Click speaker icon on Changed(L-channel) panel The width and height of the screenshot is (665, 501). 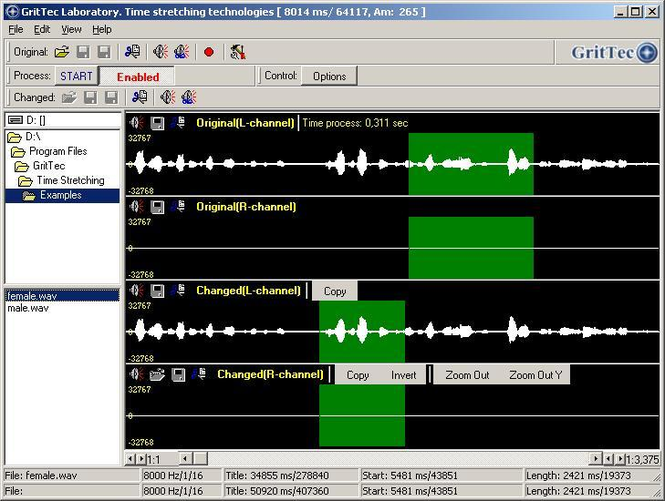pos(137,291)
